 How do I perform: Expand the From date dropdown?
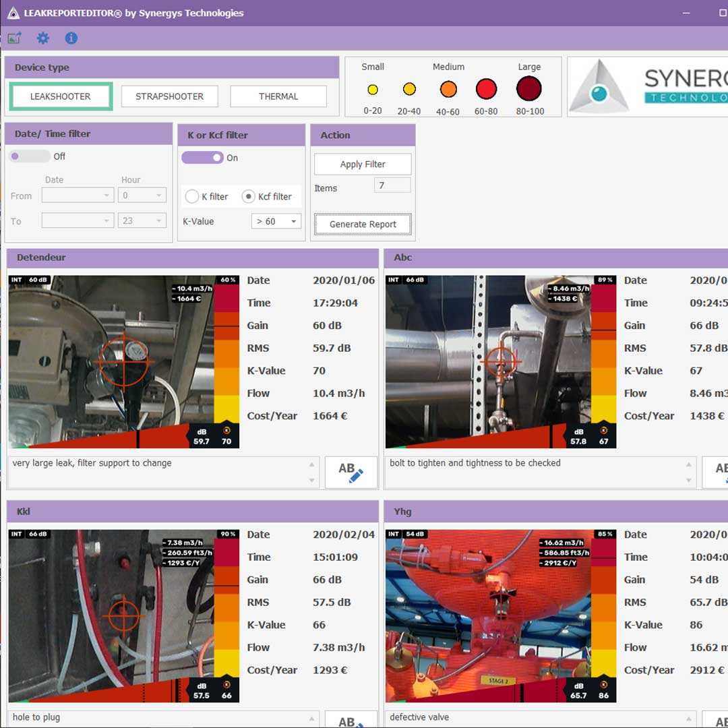coord(78,195)
